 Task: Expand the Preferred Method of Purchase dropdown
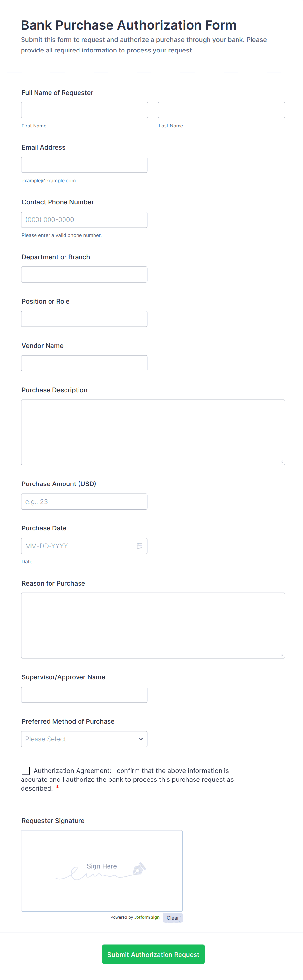tap(84, 739)
